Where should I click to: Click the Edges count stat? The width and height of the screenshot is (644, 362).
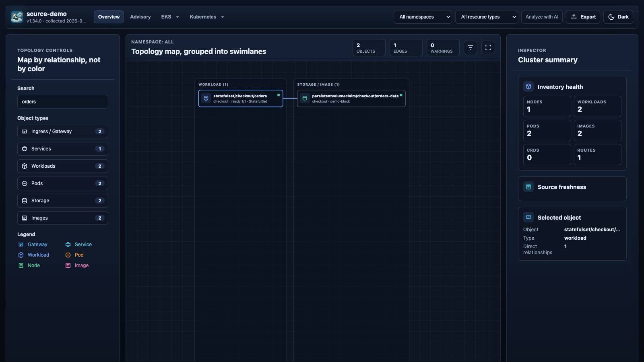pyautogui.click(x=406, y=47)
